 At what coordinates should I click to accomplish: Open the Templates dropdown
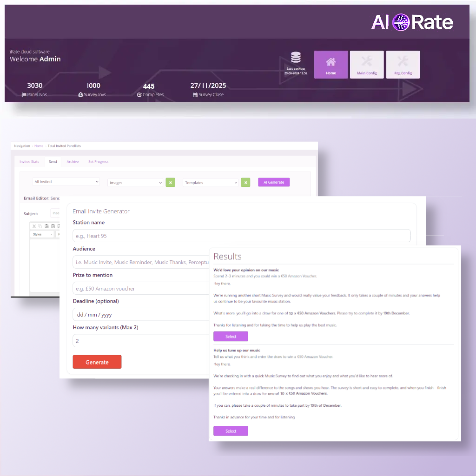[x=210, y=183]
